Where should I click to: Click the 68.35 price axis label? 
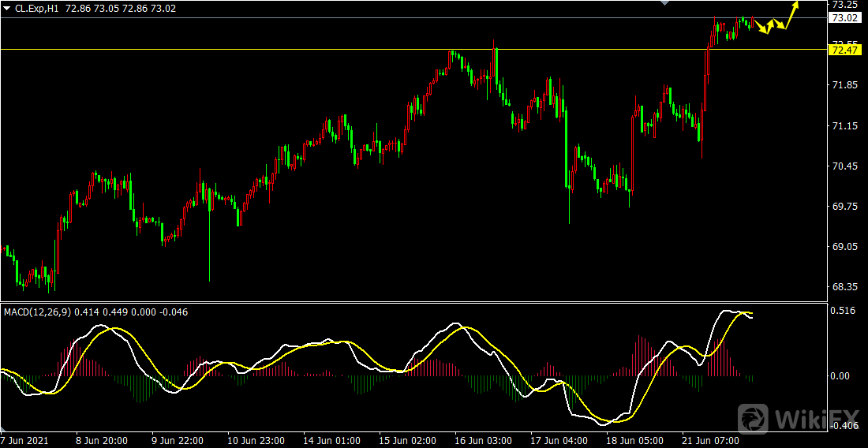tap(844, 287)
